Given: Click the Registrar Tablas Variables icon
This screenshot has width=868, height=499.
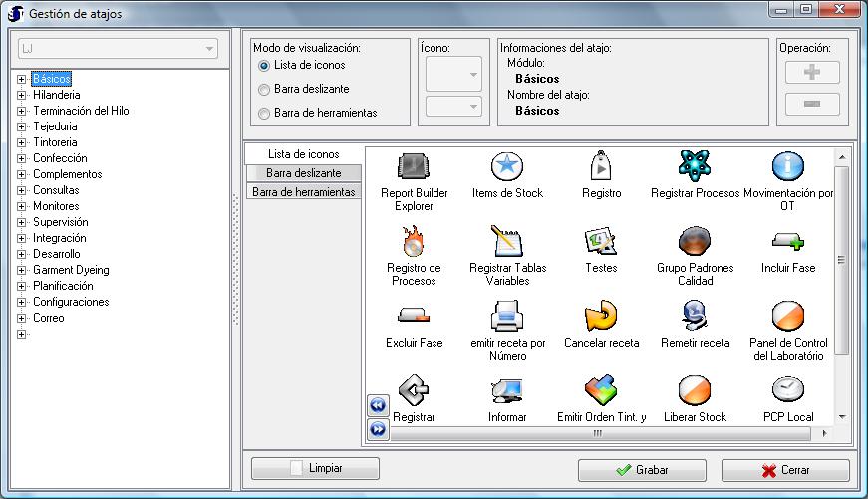Looking at the screenshot, I should pyautogui.click(x=507, y=241).
